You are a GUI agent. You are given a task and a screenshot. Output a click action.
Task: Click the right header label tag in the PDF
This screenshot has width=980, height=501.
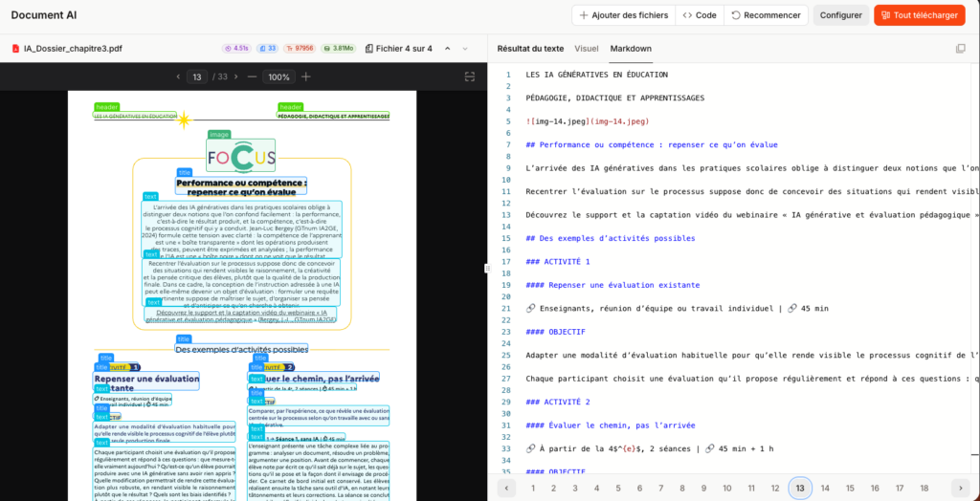290,107
